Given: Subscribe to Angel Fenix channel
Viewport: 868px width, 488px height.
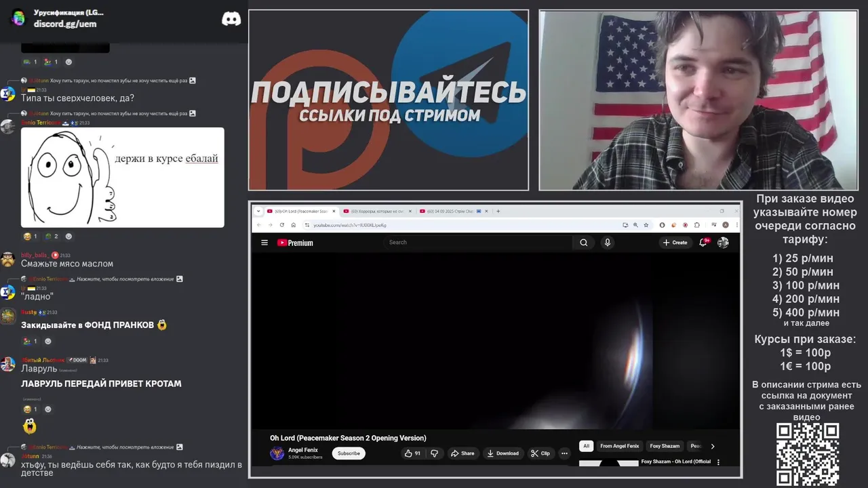Looking at the screenshot, I should (x=349, y=453).
